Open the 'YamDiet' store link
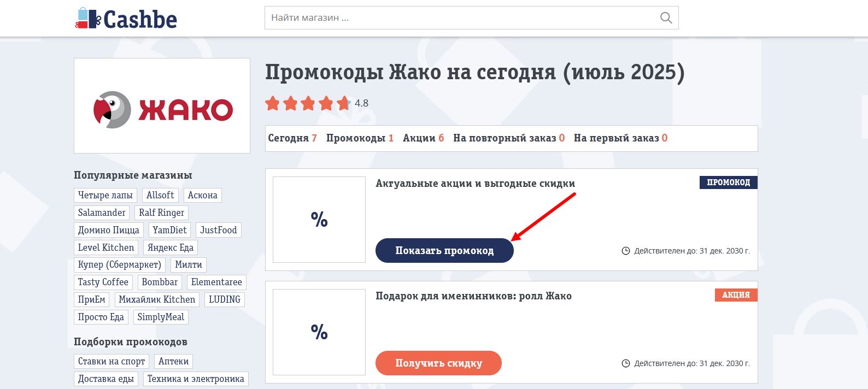The height and width of the screenshot is (389, 868). click(169, 230)
